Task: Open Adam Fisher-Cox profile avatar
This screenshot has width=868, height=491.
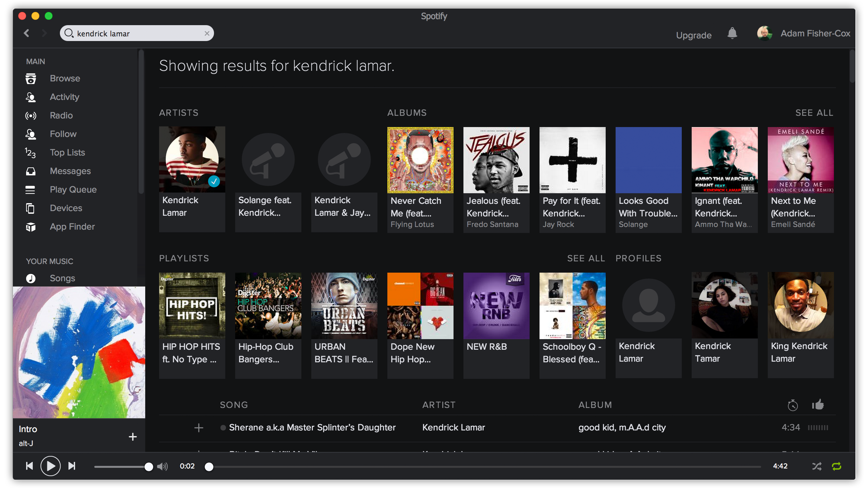Action: tap(764, 33)
